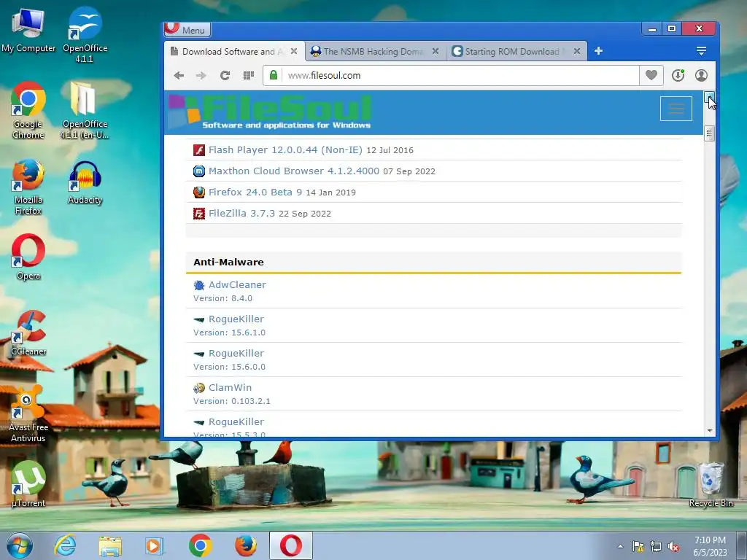This screenshot has height=560, width=747.
Task: Select µTorrent desktop shortcut
Action: (x=28, y=484)
